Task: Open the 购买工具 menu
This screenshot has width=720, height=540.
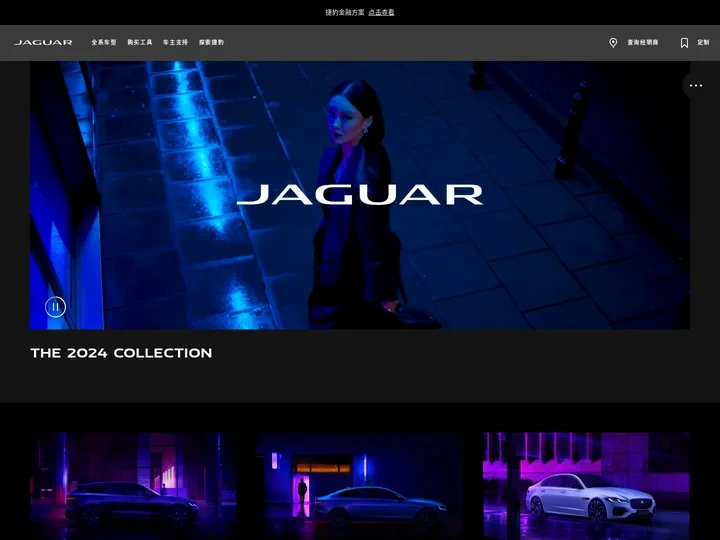Action: (140, 42)
